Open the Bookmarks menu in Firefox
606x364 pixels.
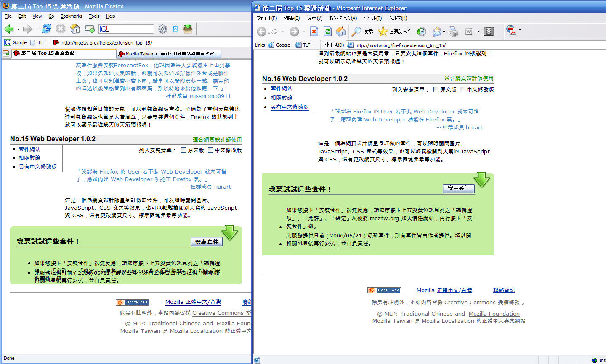point(71,16)
